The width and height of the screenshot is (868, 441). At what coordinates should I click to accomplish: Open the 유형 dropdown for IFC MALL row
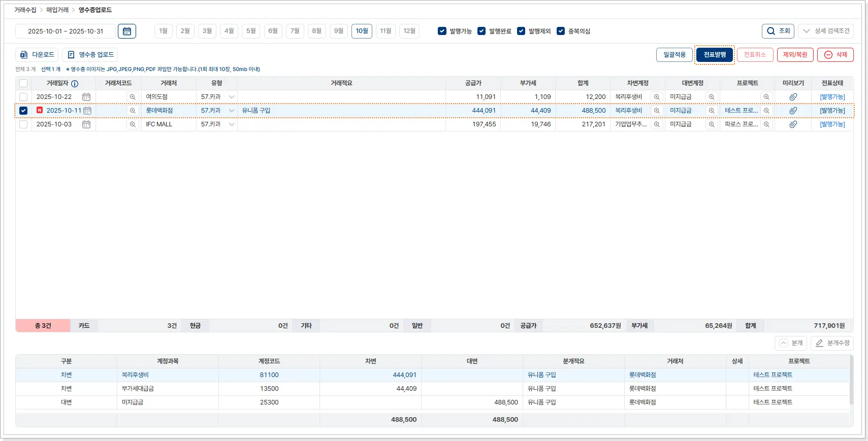232,124
